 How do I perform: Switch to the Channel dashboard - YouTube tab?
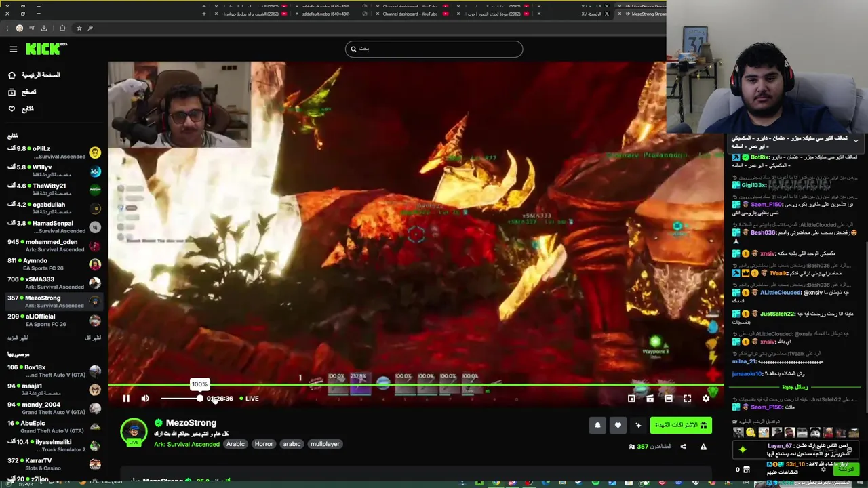410,14
